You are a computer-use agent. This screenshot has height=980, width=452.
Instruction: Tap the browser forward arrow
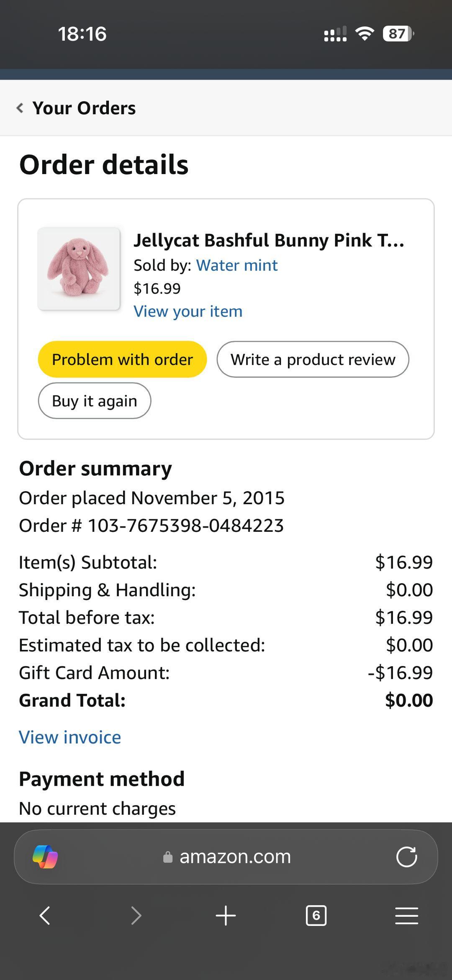point(136,916)
